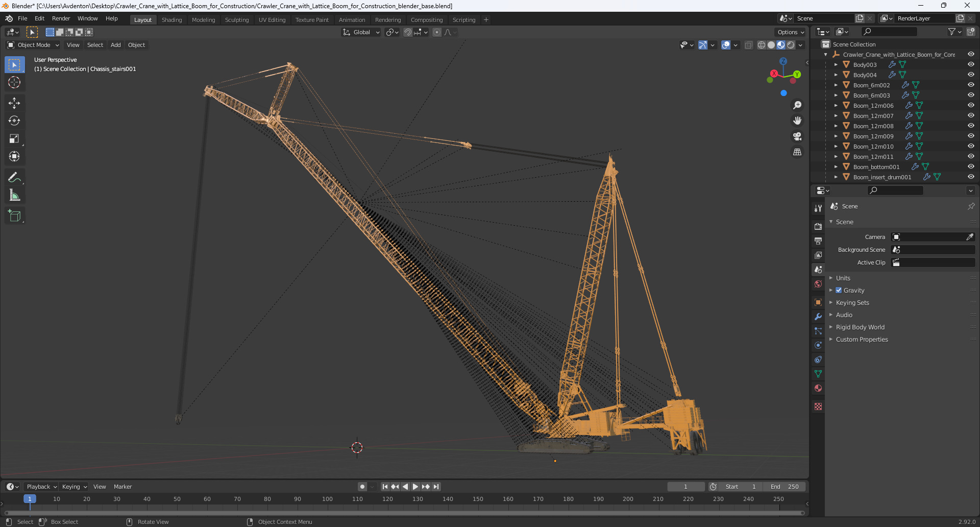
Task: Click the blue Z axis gizmo circle
Action: click(783, 61)
